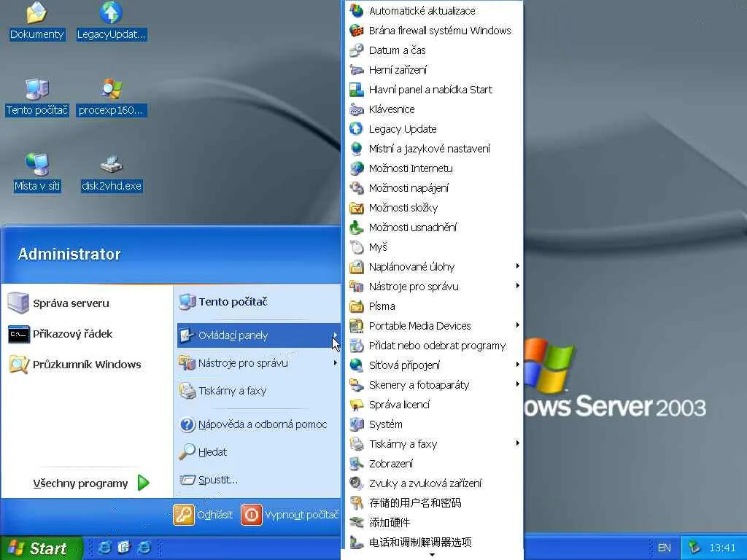Image resolution: width=747 pixels, height=560 pixels.
Task: Click the Vypnout počítač button
Action: pos(290,515)
